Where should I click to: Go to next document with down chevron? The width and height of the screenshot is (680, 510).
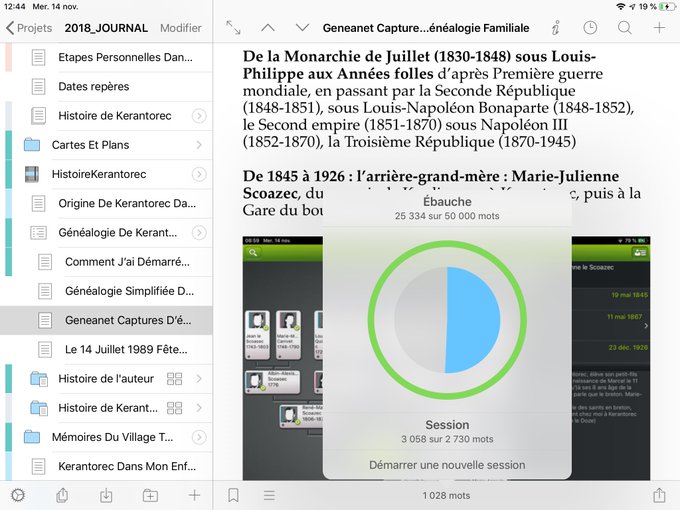pyautogui.click(x=302, y=28)
